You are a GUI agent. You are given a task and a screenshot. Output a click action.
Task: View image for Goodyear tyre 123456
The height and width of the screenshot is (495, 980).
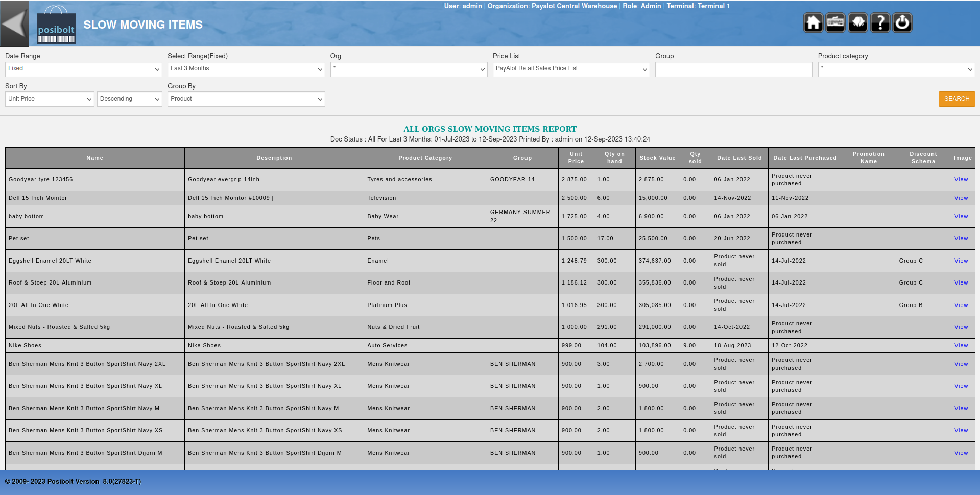[x=961, y=180]
